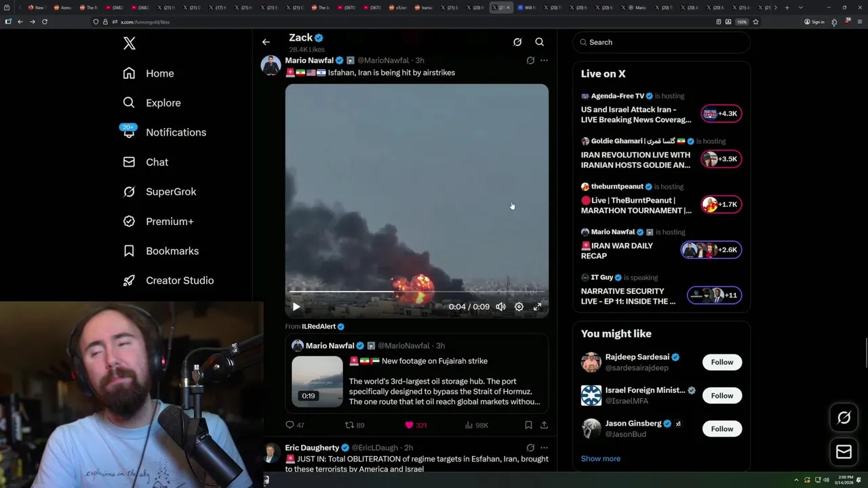Click the search icon in the profile header

(x=540, y=42)
